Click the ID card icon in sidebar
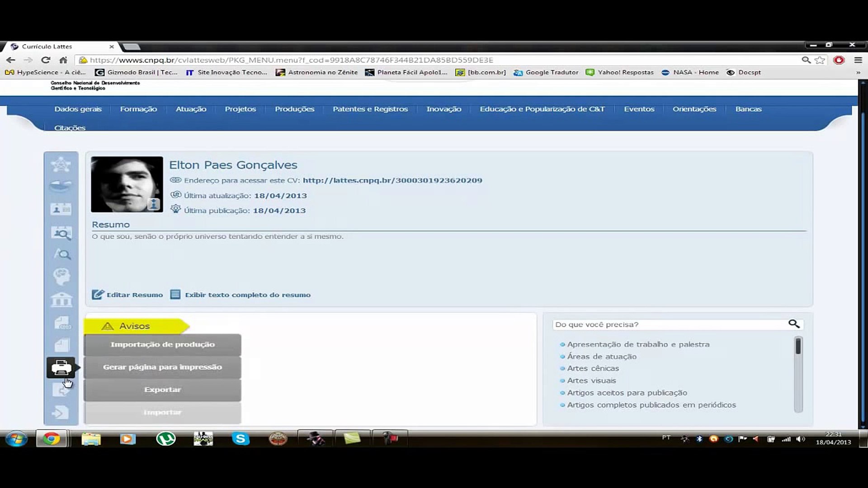 pos(61,209)
